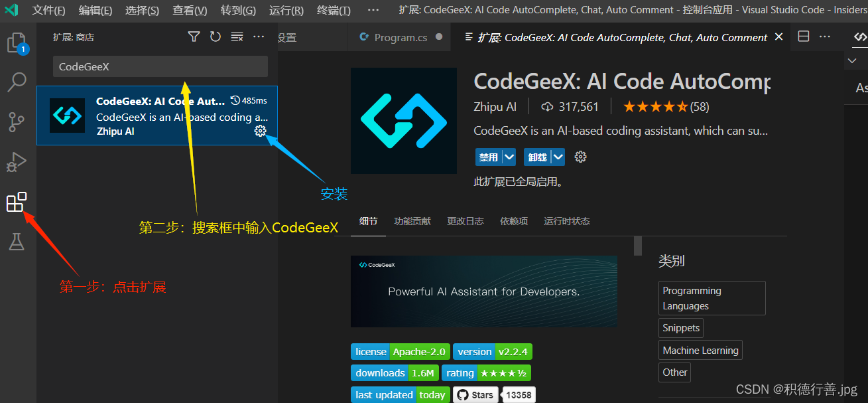The height and width of the screenshot is (403, 868).
Task: Click the CodeGeeX promotional banner image
Action: point(484,291)
